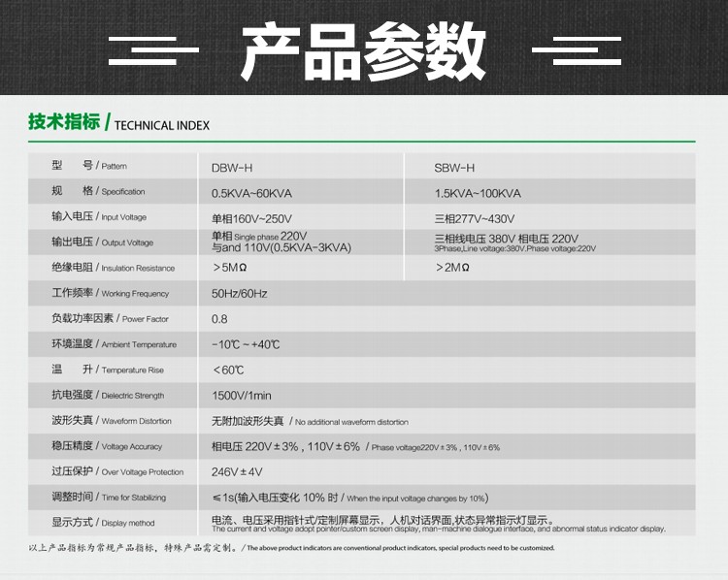Click the >2MΩ insulation resistance value
The width and height of the screenshot is (728, 580).
pyautogui.click(x=452, y=268)
